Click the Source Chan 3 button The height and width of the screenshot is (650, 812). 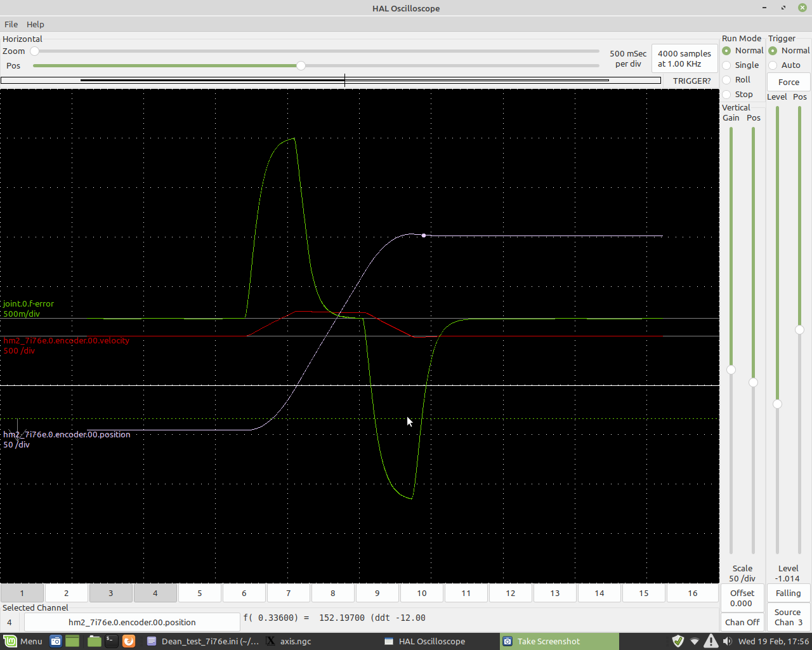click(x=788, y=617)
